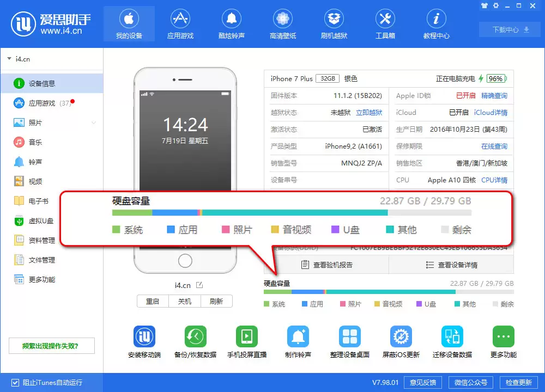This screenshot has width=545, height=392.
Task: Click 微信公众号 in the status bar
Action: pos(471,383)
